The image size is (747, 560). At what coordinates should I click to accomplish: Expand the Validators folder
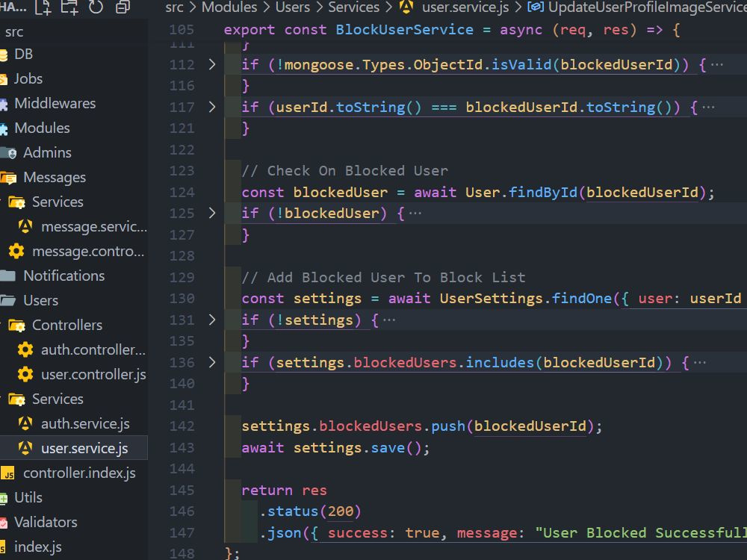46,523
